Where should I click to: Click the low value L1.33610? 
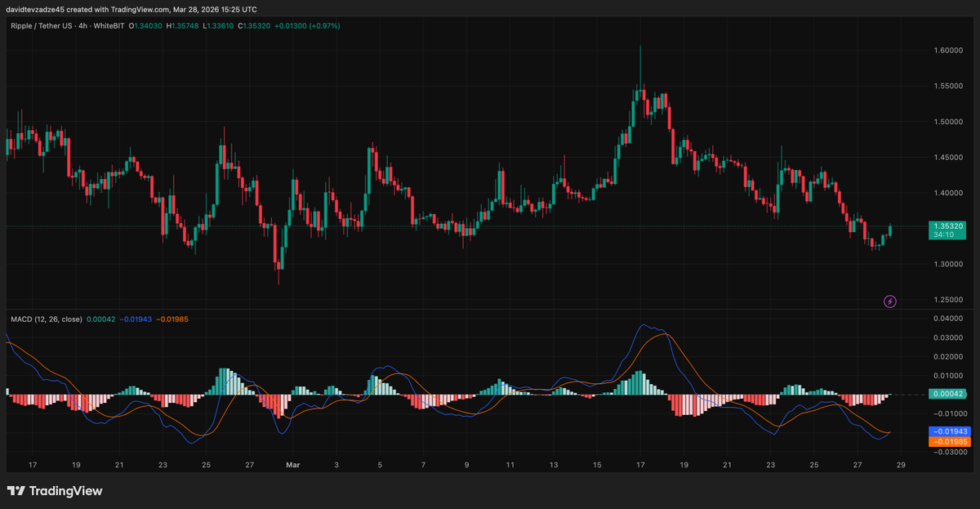220,26
